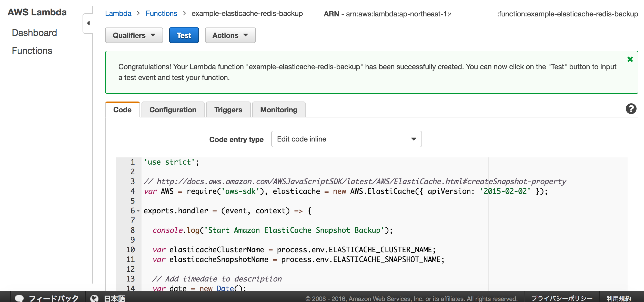644x302 pixels.
Task: Open the Monitoring tab
Action: (279, 110)
